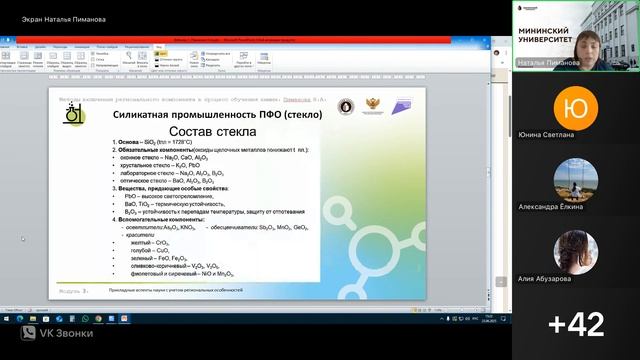
Task: Toggle the Guides (Направляющие) checkbox
Action: (x=105, y=65)
